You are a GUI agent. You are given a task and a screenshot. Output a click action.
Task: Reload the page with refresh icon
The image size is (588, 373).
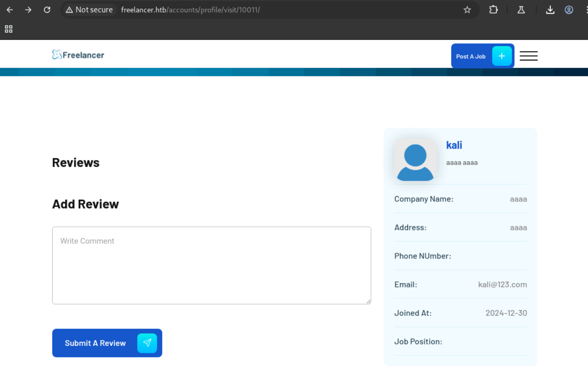(47, 10)
